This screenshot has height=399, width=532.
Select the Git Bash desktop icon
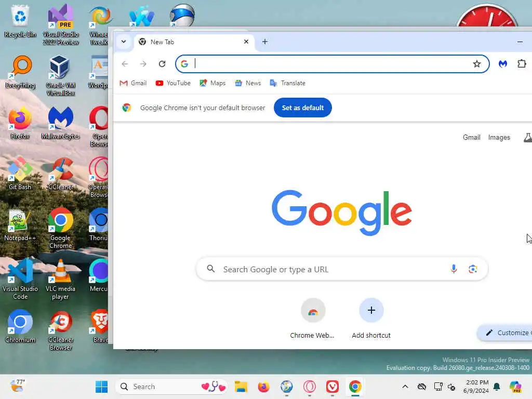(x=20, y=174)
